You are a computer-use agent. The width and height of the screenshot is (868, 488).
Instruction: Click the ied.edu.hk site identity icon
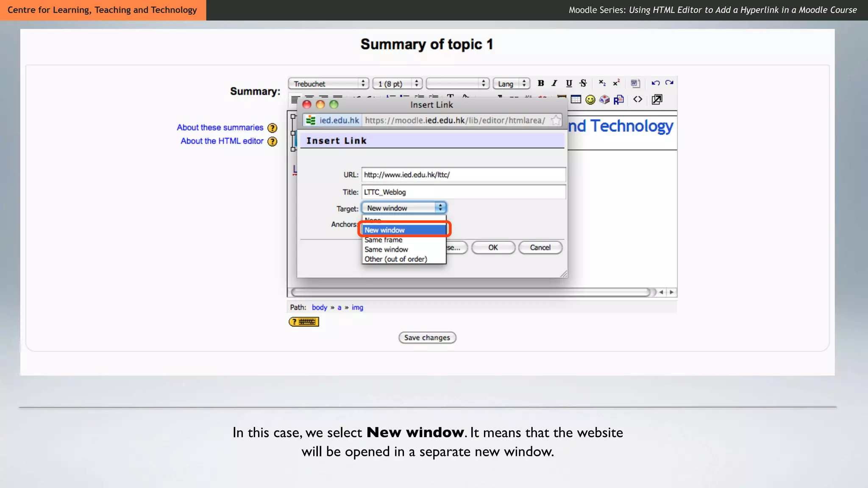[x=311, y=120]
